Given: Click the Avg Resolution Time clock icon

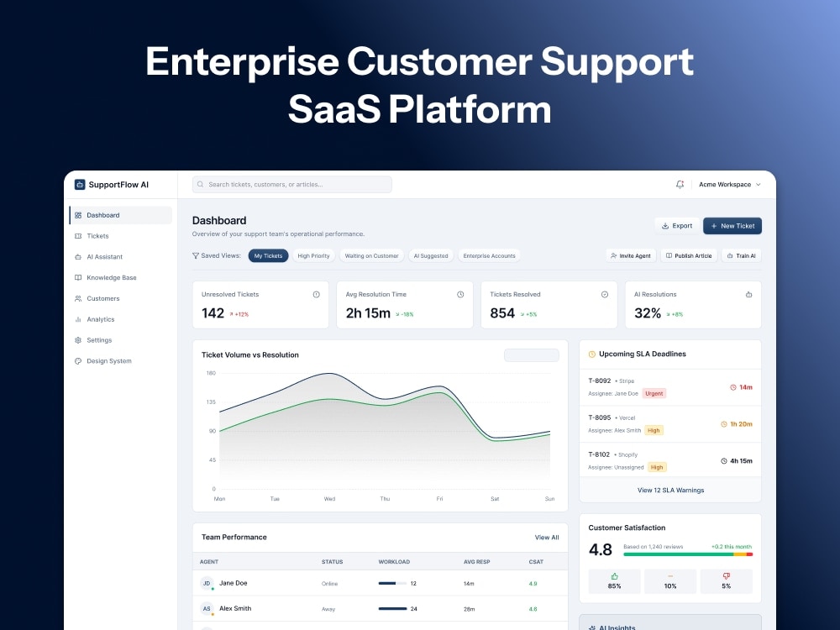Looking at the screenshot, I should coord(460,295).
